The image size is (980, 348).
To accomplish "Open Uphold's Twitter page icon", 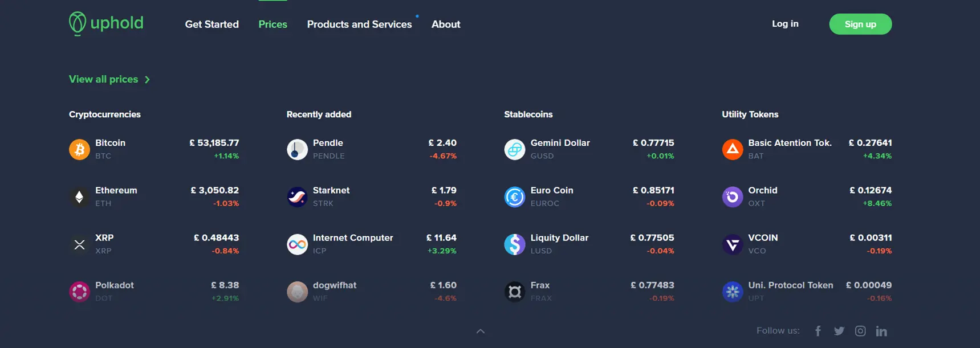I will 839,331.
